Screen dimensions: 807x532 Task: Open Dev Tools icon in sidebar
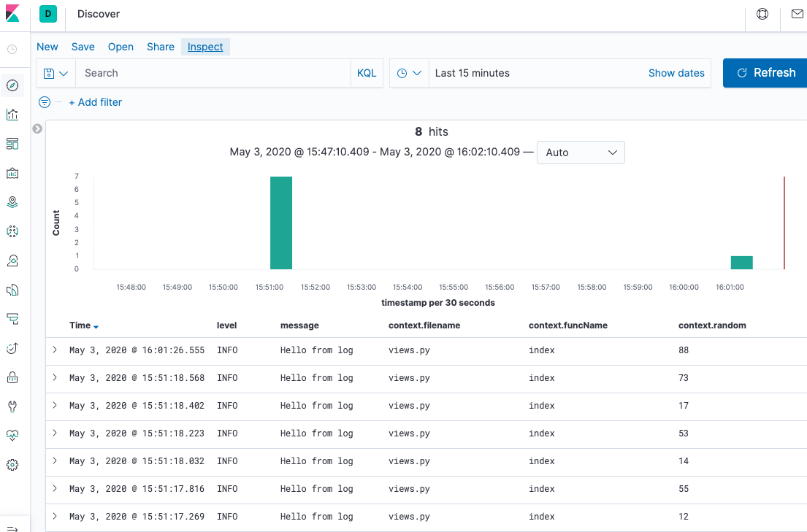pos(12,406)
